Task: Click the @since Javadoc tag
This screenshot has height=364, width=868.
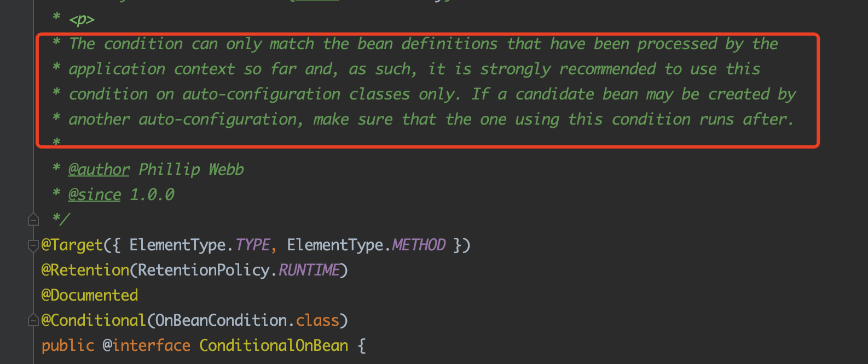Action: click(x=95, y=195)
